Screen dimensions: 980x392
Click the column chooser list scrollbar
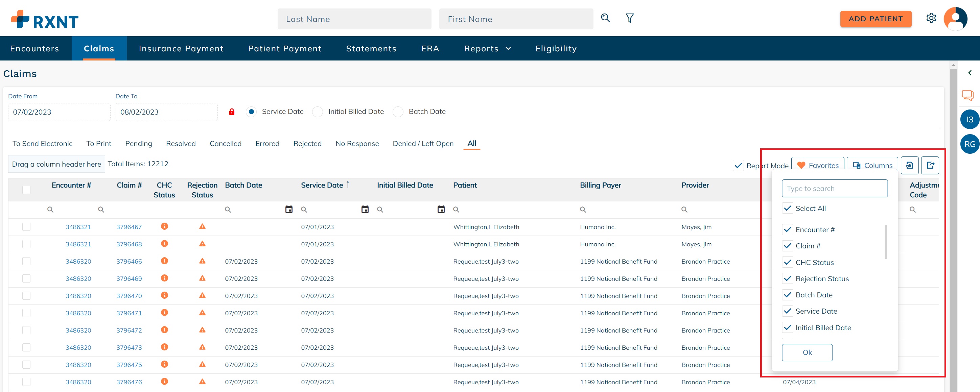pos(886,242)
